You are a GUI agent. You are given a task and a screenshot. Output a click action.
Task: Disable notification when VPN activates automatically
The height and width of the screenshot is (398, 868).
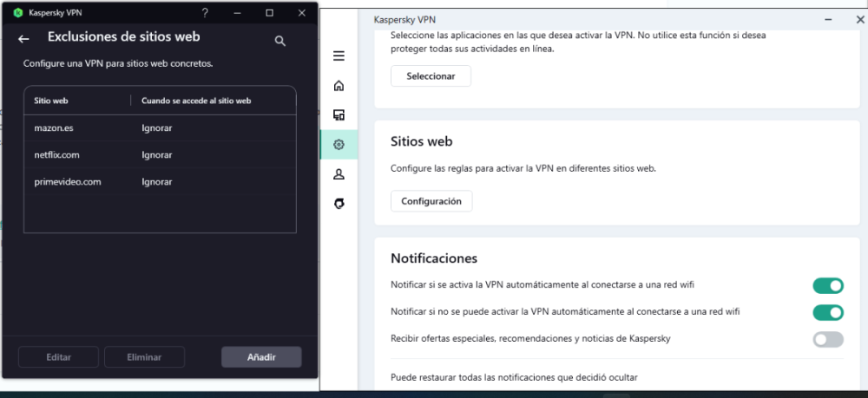coord(827,285)
